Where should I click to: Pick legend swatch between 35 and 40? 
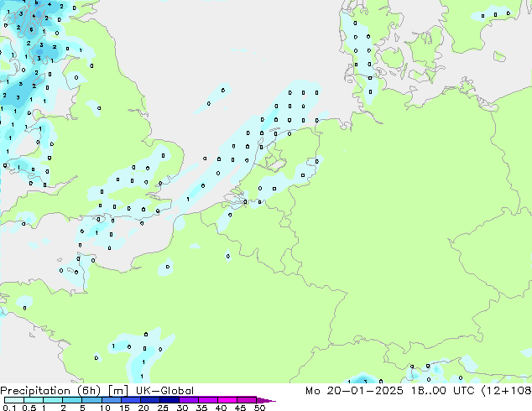207,400
